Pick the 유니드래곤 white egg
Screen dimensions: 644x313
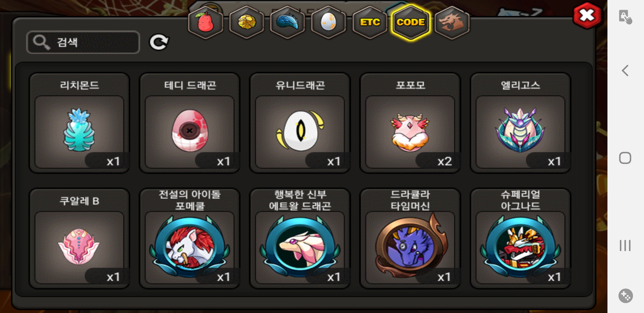click(x=300, y=123)
